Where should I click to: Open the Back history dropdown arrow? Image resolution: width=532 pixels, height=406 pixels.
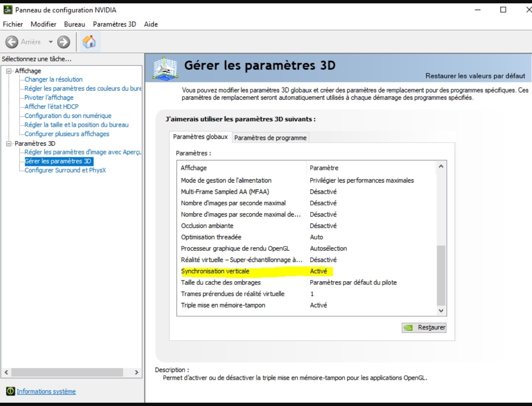click(51, 42)
